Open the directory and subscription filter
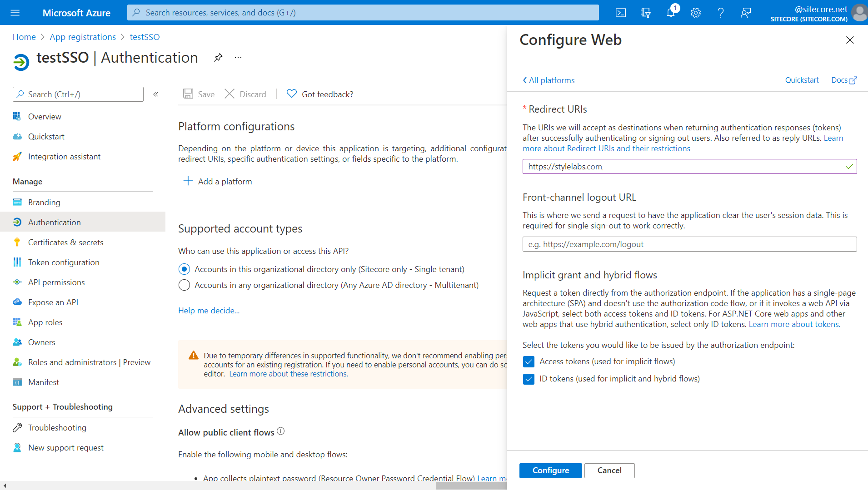This screenshot has height=490, width=868. (646, 12)
